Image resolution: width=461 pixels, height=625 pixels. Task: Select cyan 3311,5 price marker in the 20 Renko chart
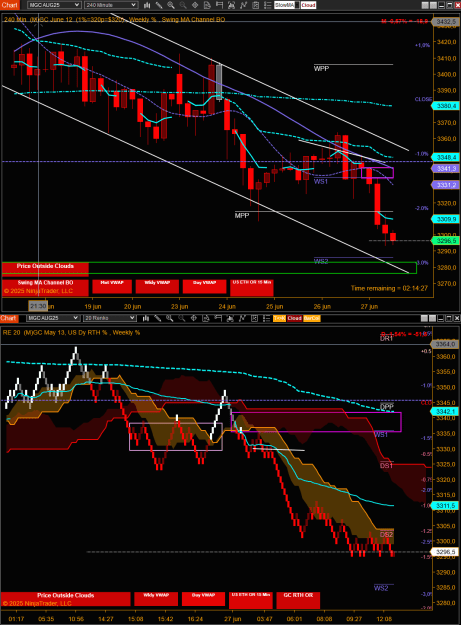click(445, 506)
